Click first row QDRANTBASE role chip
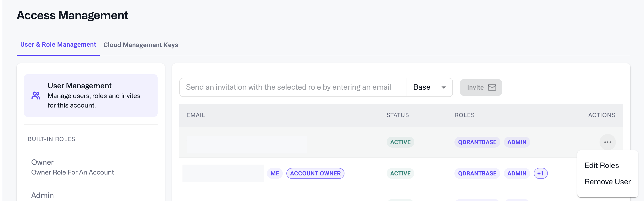644x201 pixels. pos(477,142)
